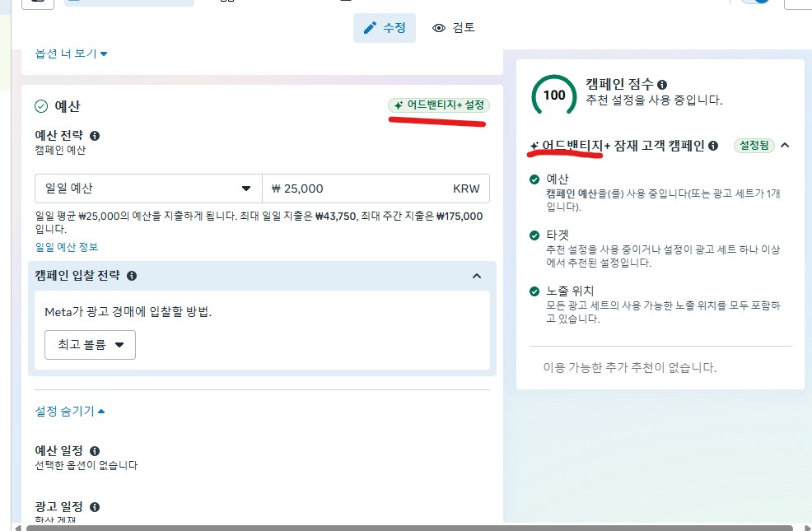Open the 일일 예산 budget type dropdown

(x=148, y=189)
